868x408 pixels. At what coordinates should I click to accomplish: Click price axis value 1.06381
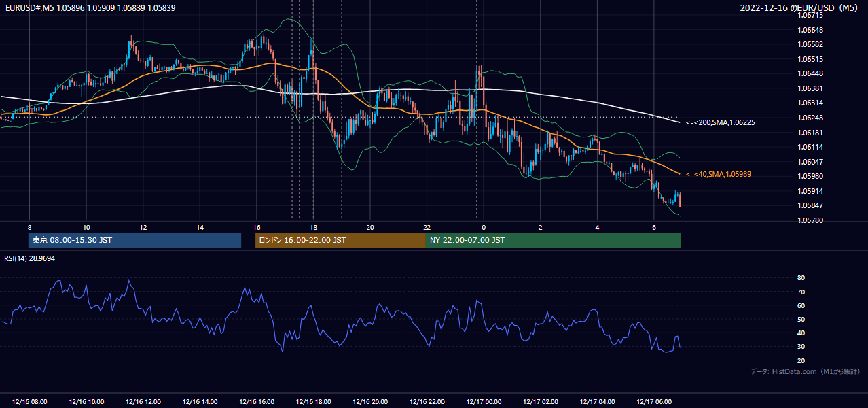(x=810, y=88)
